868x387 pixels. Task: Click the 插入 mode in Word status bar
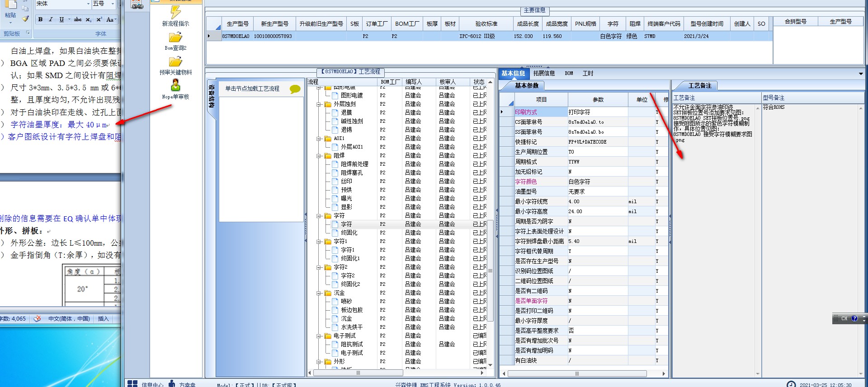104,319
